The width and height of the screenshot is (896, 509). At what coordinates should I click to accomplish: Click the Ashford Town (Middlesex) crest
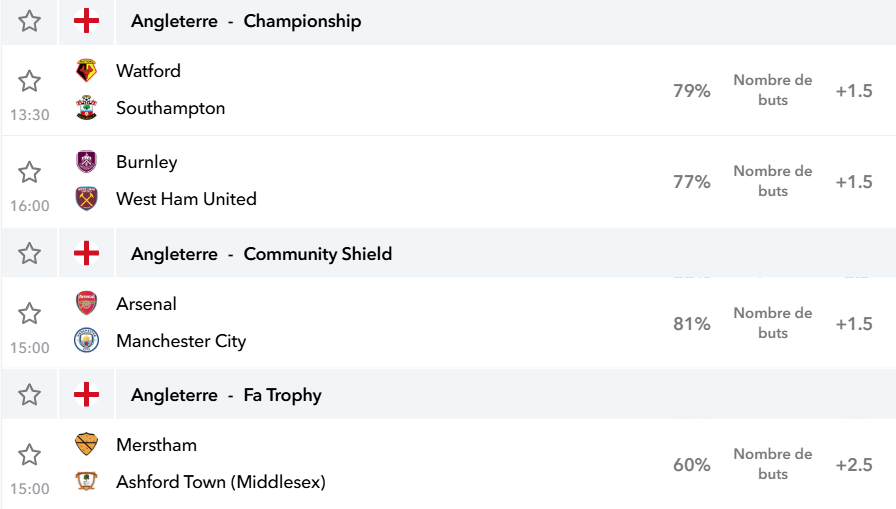coord(86,482)
